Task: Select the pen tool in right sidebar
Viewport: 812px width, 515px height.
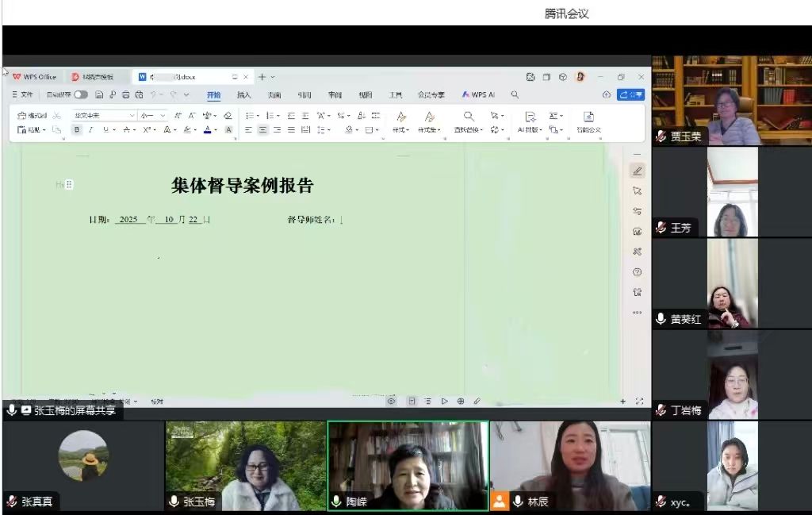Action: tap(638, 171)
